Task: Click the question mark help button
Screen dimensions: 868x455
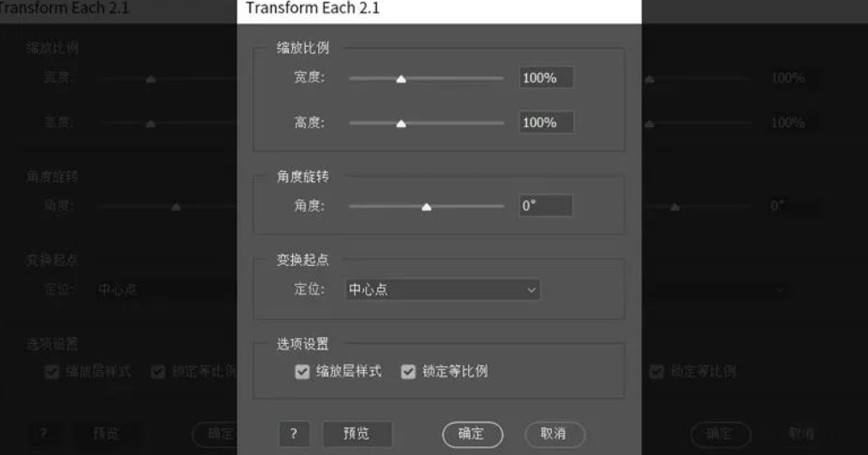Action: pyautogui.click(x=293, y=434)
